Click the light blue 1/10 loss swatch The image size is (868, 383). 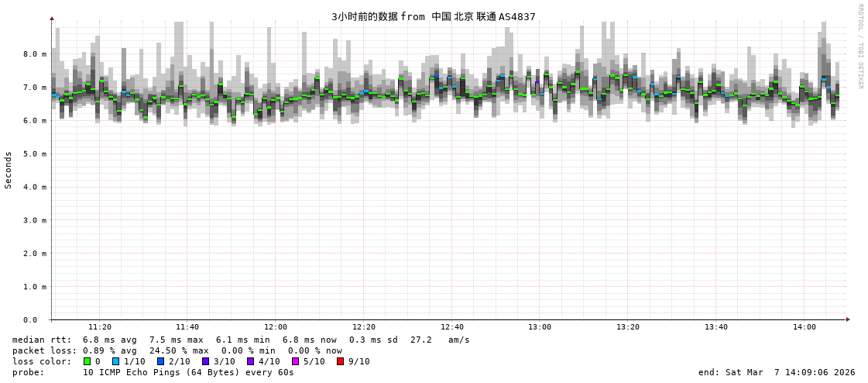coord(115,361)
